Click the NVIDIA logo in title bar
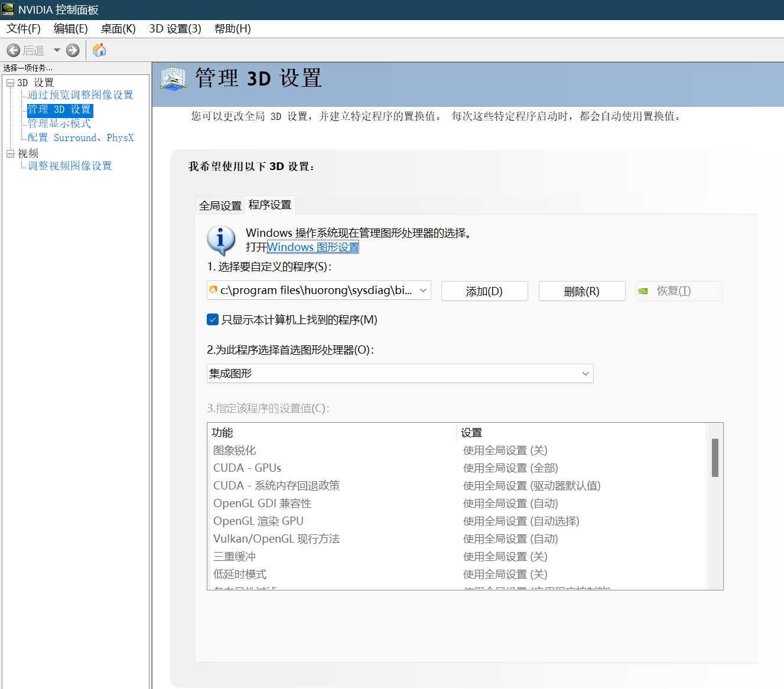784x689 pixels. coord(8,9)
